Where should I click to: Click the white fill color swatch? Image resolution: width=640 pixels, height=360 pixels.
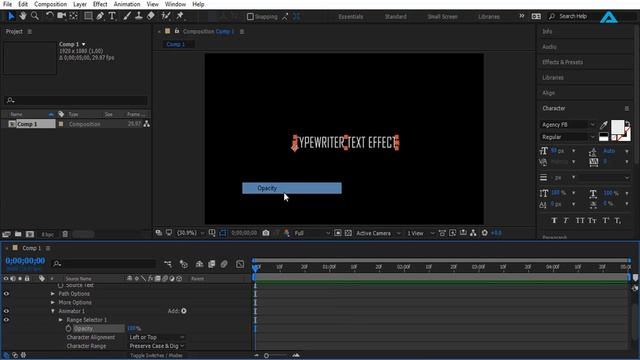617,127
